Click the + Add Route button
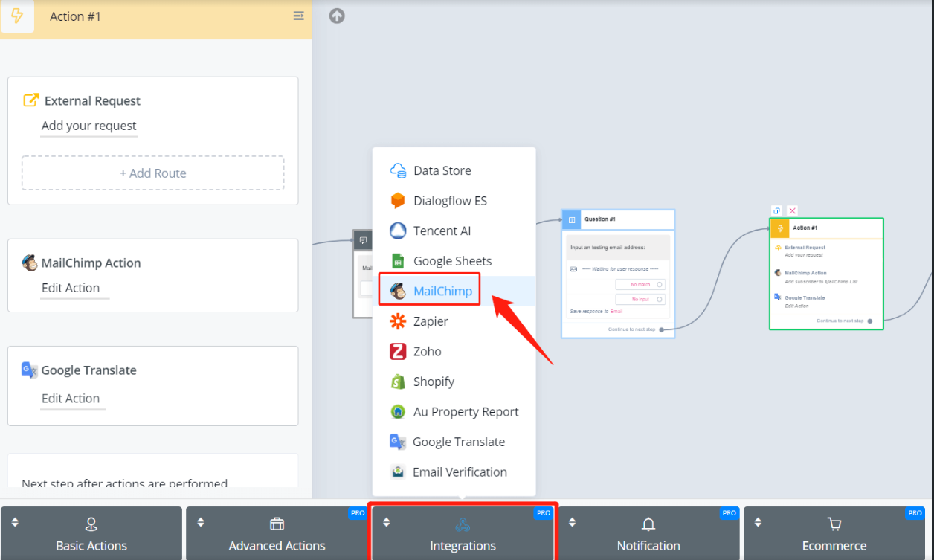Viewport: 934px width, 560px height. point(152,173)
